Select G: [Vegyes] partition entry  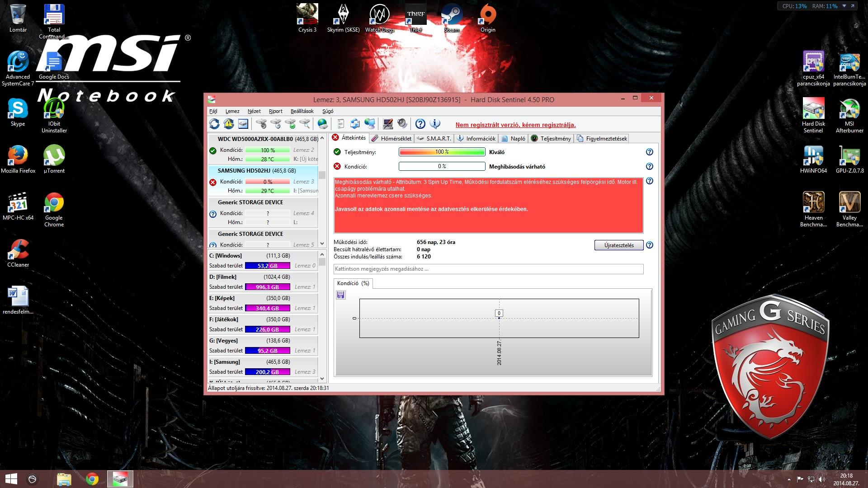pyautogui.click(x=263, y=346)
